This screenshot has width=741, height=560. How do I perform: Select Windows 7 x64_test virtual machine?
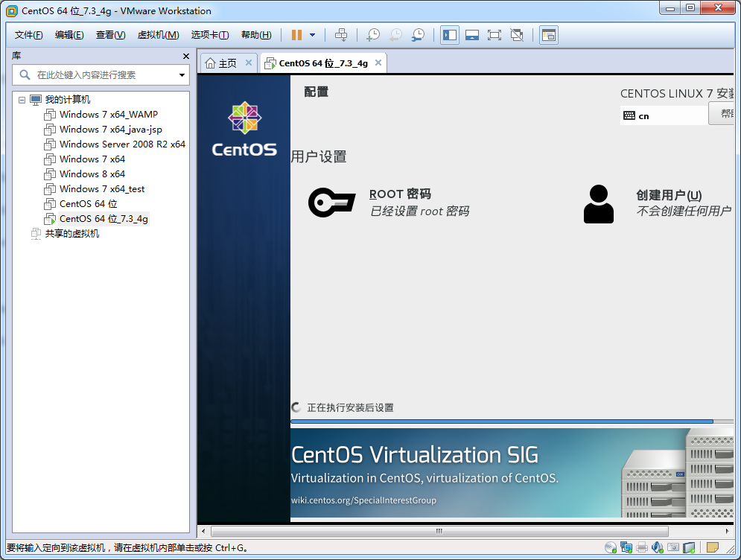tap(101, 189)
